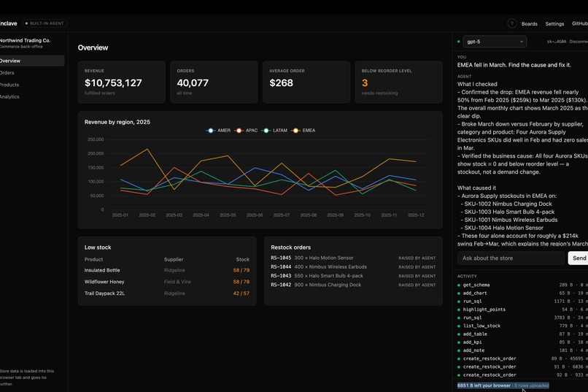Image resolution: width=588 pixels, height=392 pixels.
Task: Click Disconnect next to the API key
Action: (579, 42)
